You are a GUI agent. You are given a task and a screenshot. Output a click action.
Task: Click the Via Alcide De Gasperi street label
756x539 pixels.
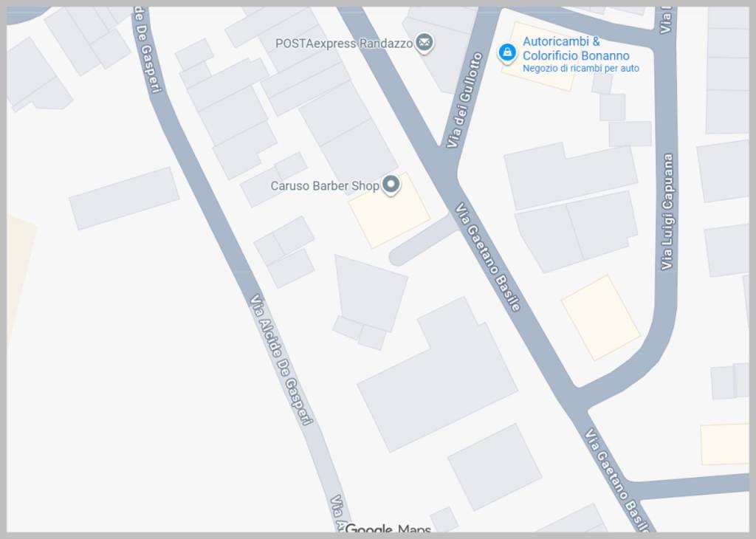281,359
